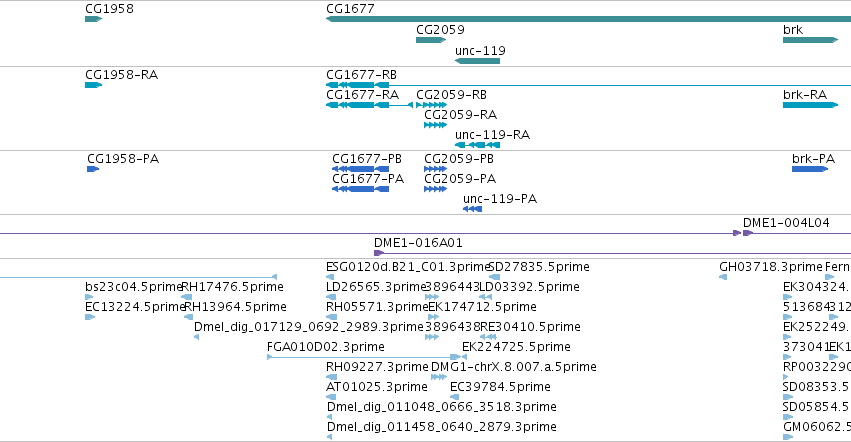Open the bs23c04.5prime EST label
Viewport: 851px width, 442px height.
(x=134, y=287)
